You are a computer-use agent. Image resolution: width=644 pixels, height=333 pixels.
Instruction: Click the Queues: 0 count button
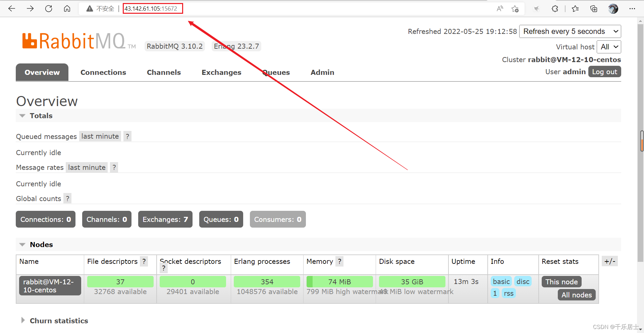coord(221,219)
